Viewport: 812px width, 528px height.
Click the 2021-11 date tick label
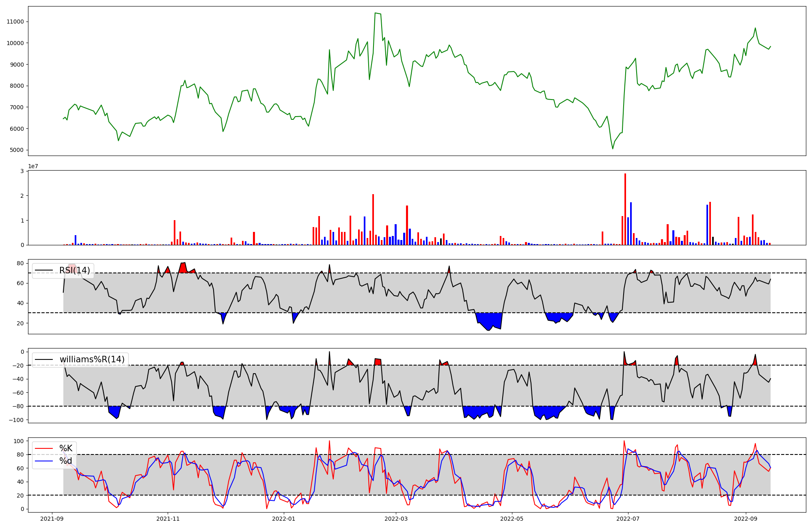coord(168,519)
